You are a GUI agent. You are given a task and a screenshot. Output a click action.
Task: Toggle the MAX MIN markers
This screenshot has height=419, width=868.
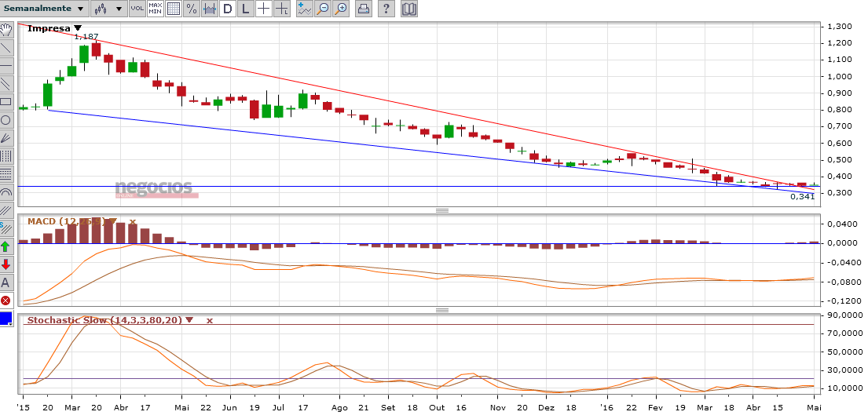(156, 9)
